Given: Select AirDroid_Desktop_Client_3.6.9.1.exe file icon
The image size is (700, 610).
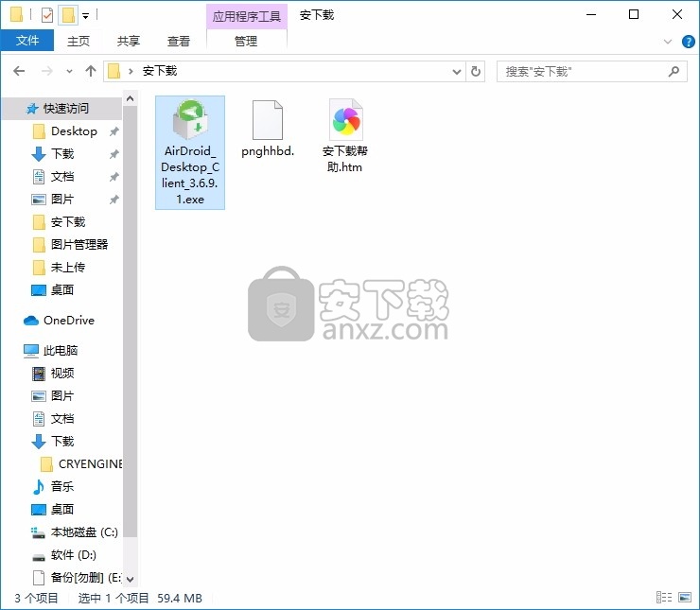Looking at the screenshot, I should tap(189, 121).
